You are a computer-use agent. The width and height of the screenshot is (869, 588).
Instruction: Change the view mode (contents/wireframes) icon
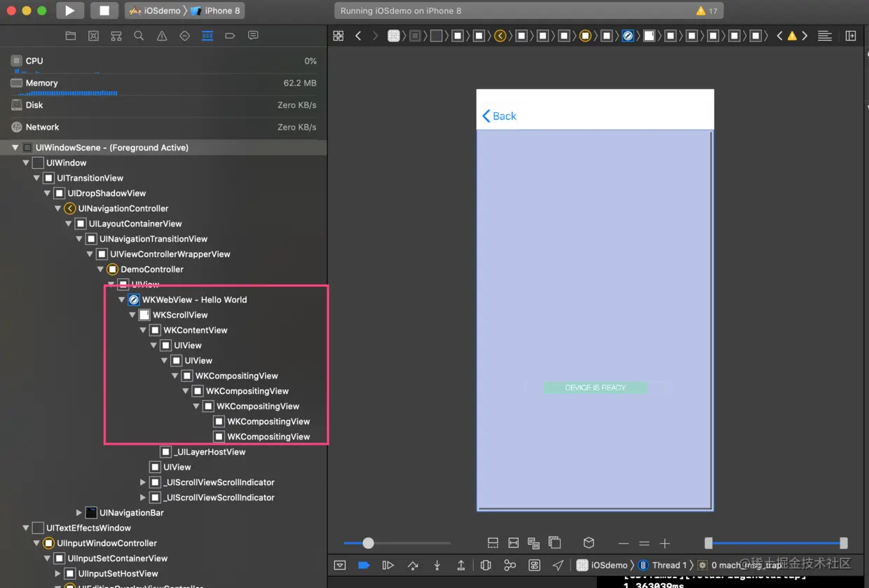[533, 543]
